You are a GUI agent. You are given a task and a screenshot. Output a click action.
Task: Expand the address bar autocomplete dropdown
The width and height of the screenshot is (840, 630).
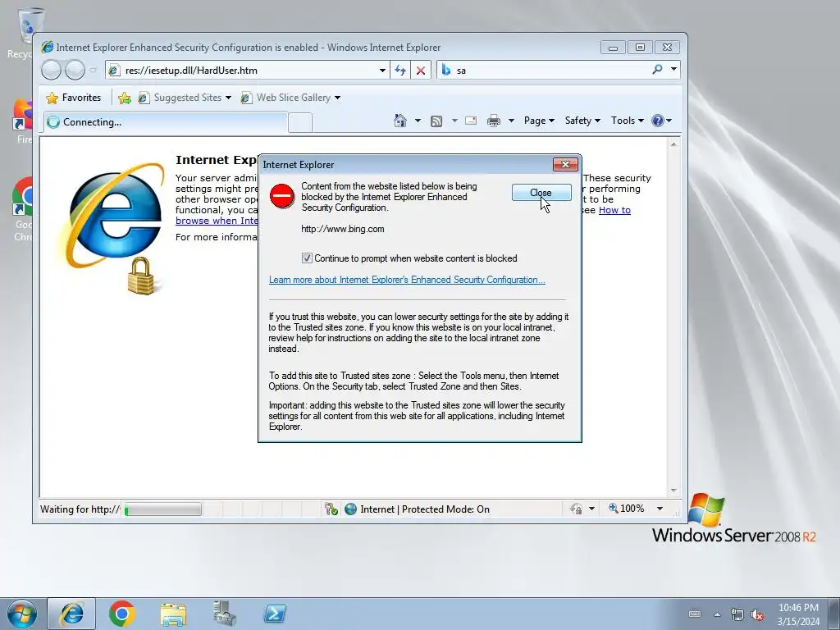(382, 71)
